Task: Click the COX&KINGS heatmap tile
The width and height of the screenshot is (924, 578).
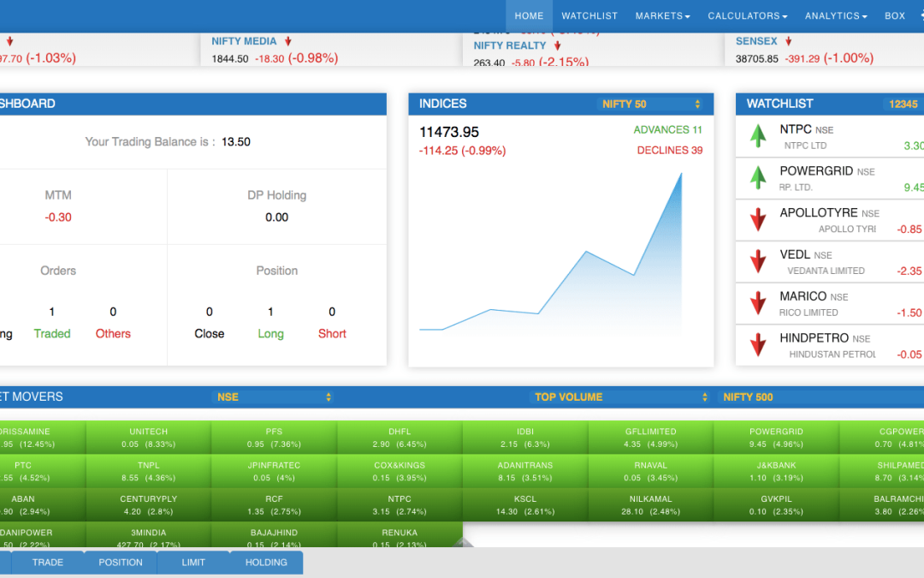Action: [400, 471]
